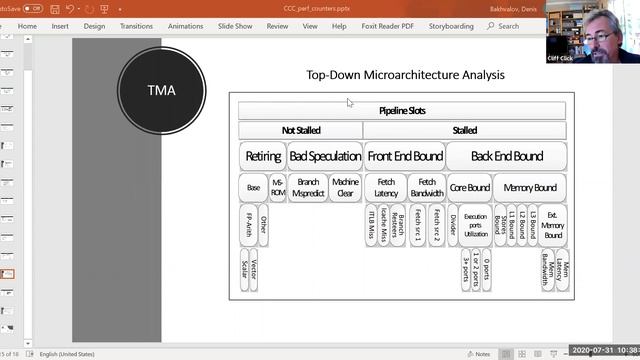Click the thumbnail pane scroll-down arrow

(28, 343)
